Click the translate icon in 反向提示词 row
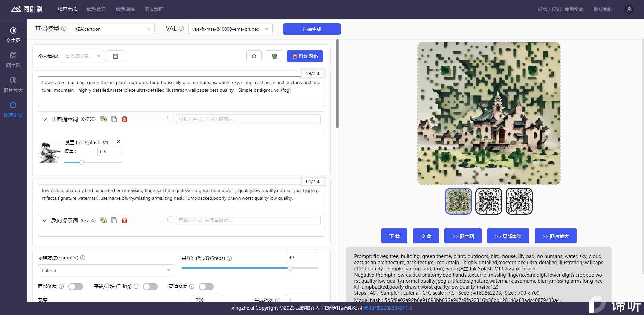The width and height of the screenshot is (644, 315). point(103,220)
